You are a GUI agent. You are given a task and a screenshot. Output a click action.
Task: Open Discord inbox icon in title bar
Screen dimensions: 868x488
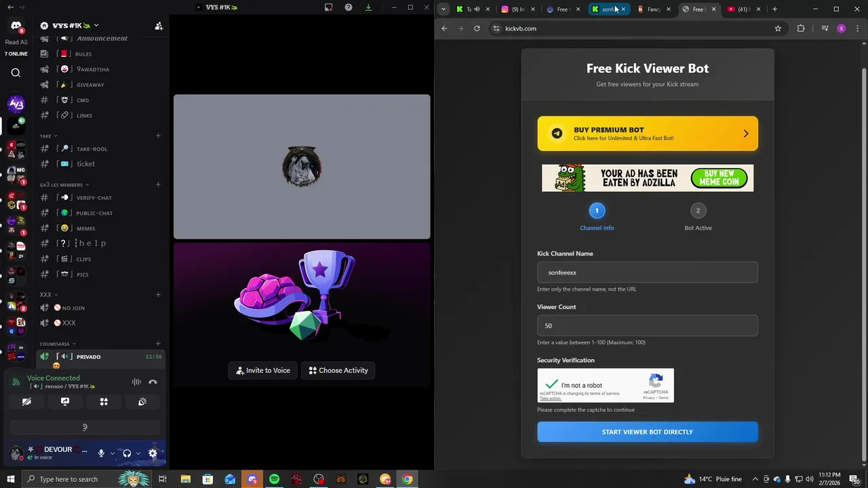[x=328, y=7]
